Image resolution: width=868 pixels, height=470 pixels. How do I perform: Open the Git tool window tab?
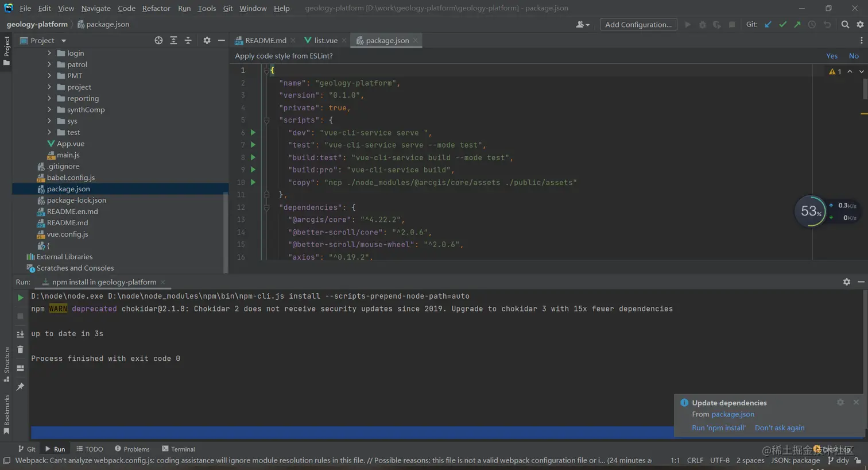[26, 449]
